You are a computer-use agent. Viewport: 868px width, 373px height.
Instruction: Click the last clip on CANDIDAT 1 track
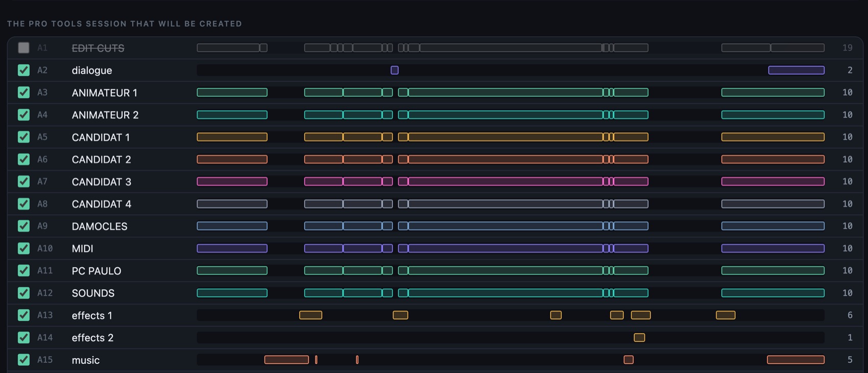coord(773,137)
